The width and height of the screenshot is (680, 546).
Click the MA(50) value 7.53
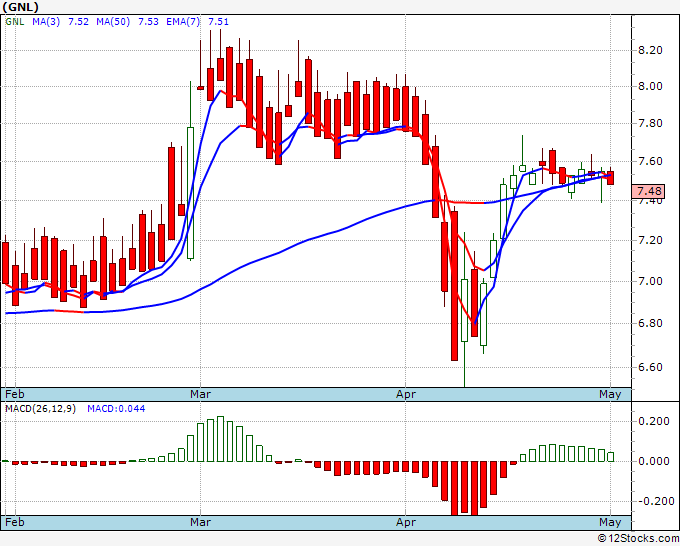click(148, 22)
